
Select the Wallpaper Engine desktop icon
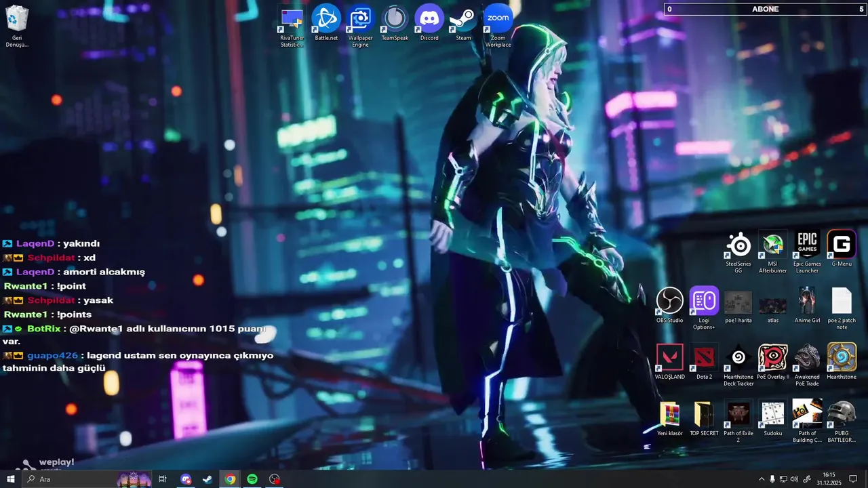click(x=360, y=26)
